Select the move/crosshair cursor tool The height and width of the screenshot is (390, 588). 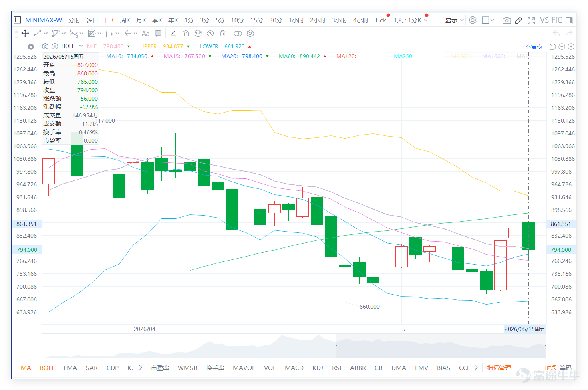[25, 34]
